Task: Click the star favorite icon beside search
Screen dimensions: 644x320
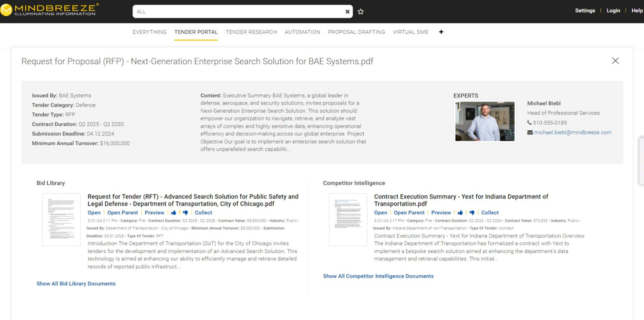Action: coord(361,12)
